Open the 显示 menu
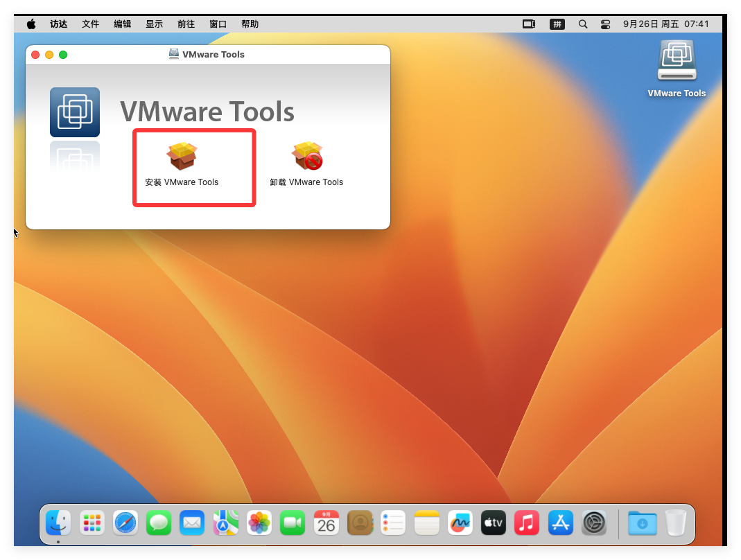741x560 pixels. (x=154, y=24)
